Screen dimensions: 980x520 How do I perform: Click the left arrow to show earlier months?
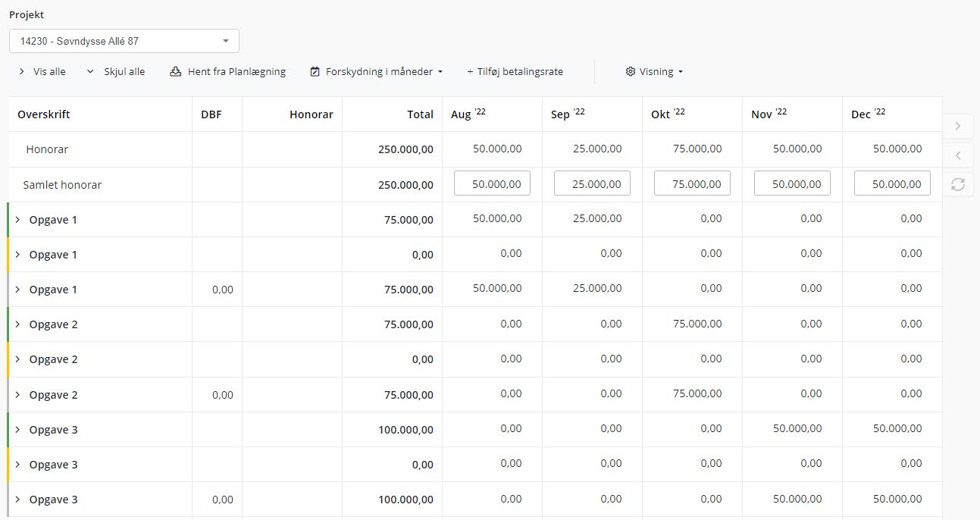[958, 155]
